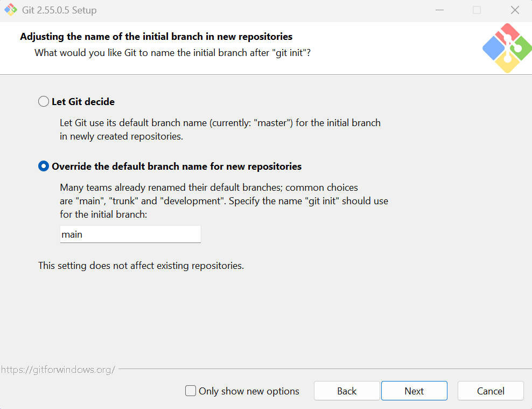
Task: Click the large Git logo in the header
Action: click(x=507, y=48)
